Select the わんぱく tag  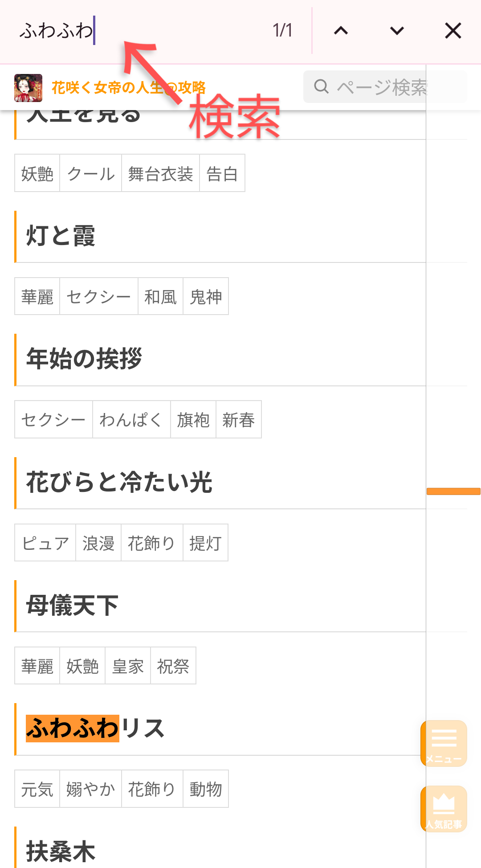(x=131, y=420)
